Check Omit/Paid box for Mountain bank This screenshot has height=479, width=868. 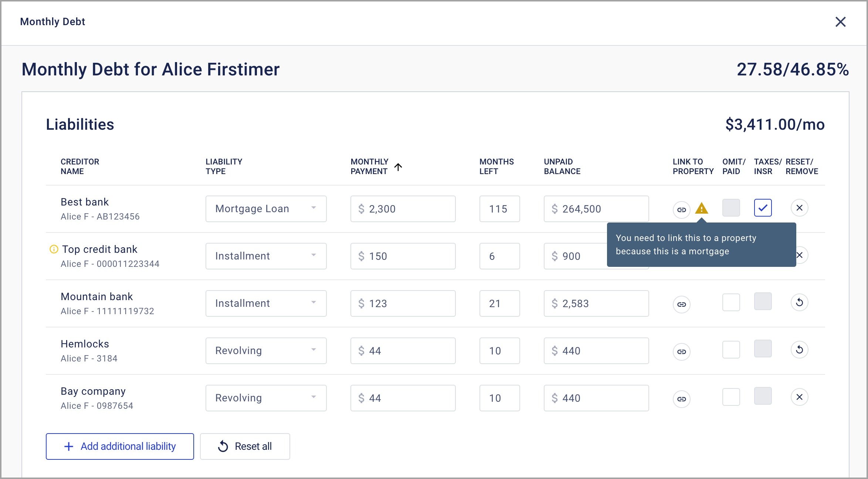[731, 303]
